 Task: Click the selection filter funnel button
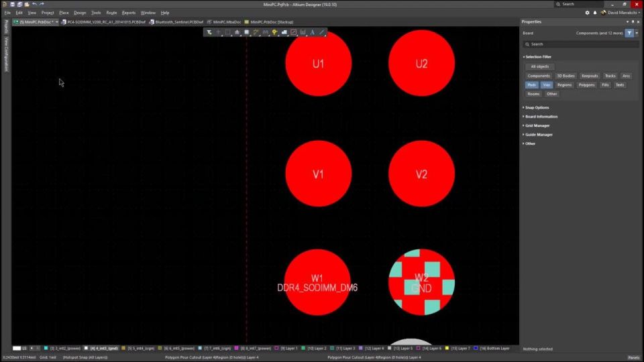tap(629, 33)
